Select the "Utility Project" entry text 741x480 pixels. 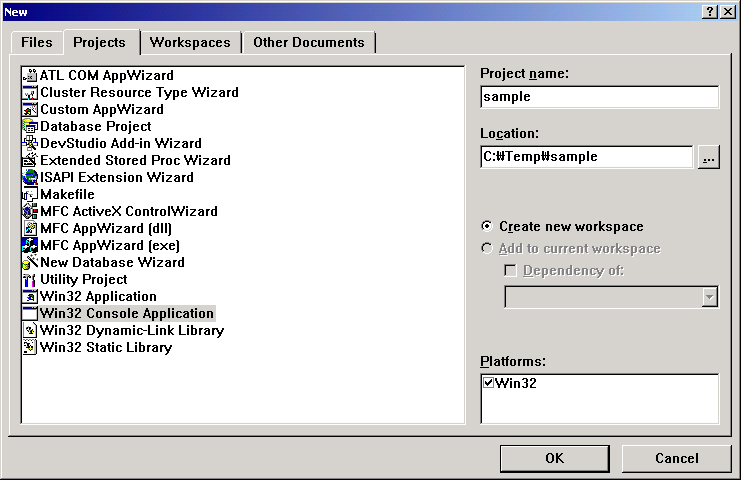[84, 279]
